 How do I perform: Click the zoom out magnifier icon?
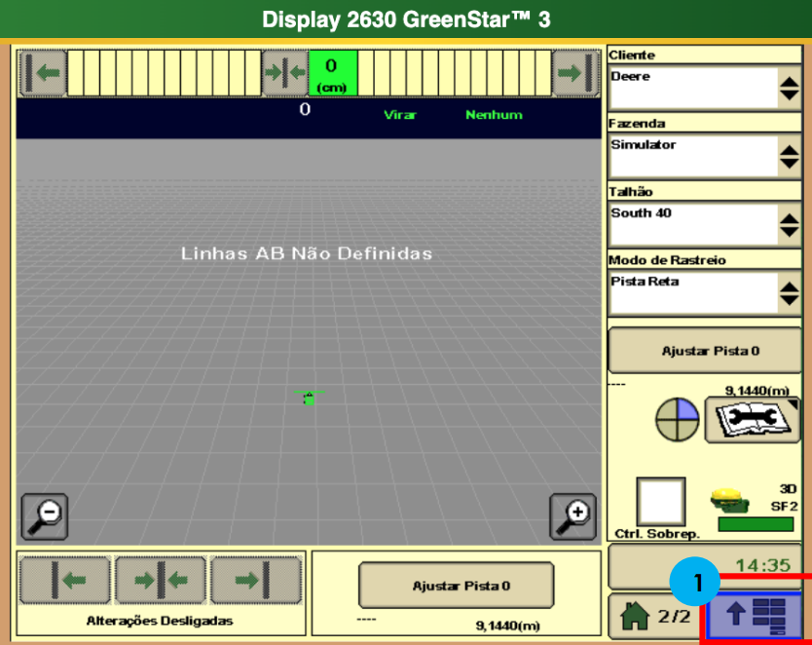pyautogui.click(x=44, y=515)
